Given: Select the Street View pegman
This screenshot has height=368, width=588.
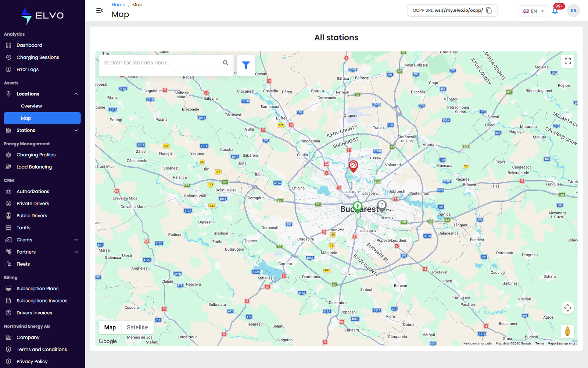Looking at the screenshot, I should pyautogui.click(x=567, y=331).
